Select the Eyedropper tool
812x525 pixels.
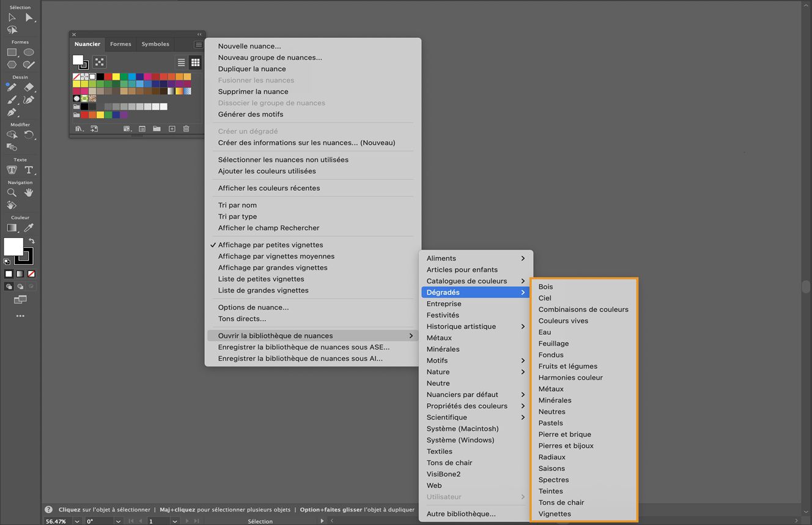point(29,228)
